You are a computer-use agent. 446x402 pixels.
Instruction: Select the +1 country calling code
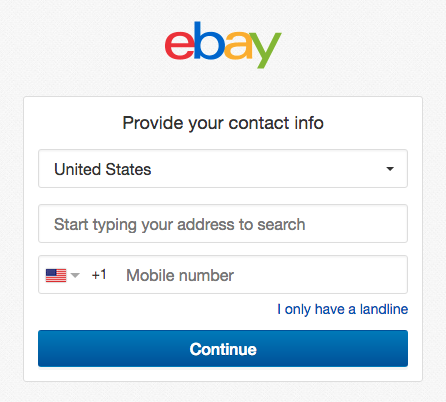tap(99, 275)
